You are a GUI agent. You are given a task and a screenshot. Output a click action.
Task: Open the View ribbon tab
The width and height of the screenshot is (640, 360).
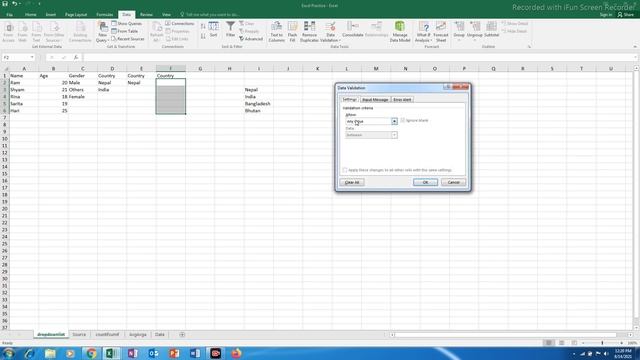[x=166, y=15]
